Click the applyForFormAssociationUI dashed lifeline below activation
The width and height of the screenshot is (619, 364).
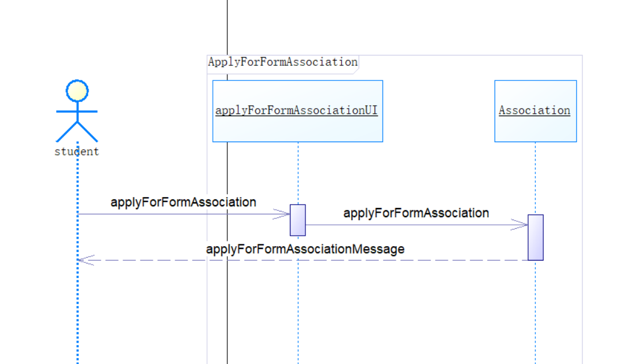298,306
